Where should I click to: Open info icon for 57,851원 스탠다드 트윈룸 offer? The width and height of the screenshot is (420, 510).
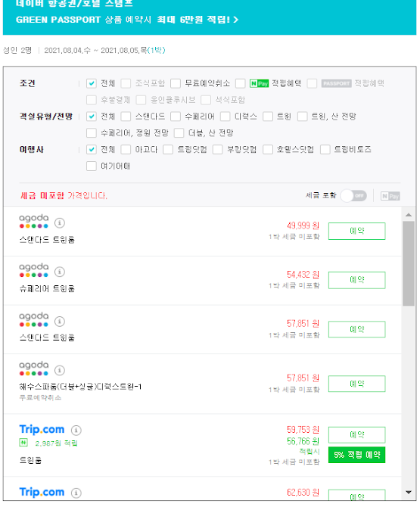point(60,322)
